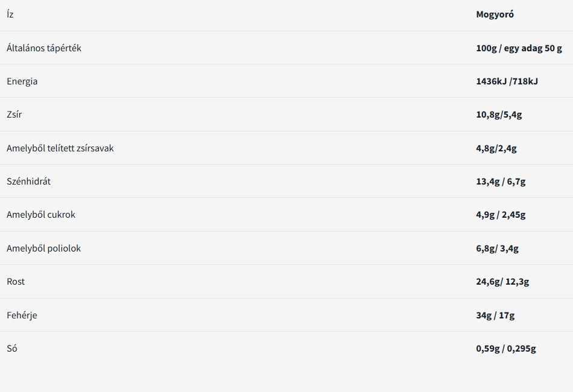The width and height of the screenshot is (573, 392).
Task: Select the "13,4g / 6,7g" carbohydrate value
Action: [x=501, y=182]
